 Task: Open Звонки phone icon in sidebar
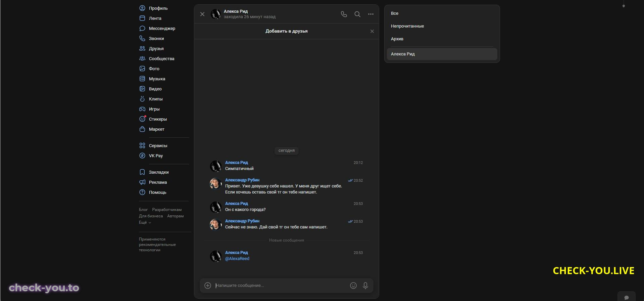point(142,38)
